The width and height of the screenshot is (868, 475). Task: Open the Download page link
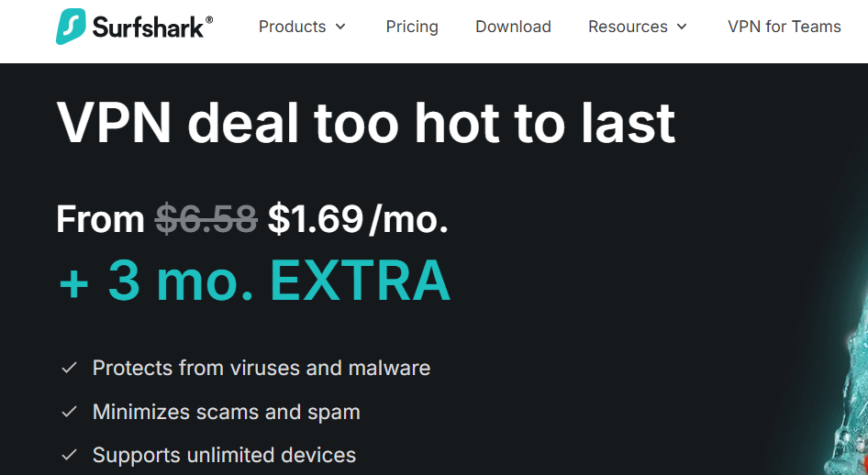coord(513,27)
